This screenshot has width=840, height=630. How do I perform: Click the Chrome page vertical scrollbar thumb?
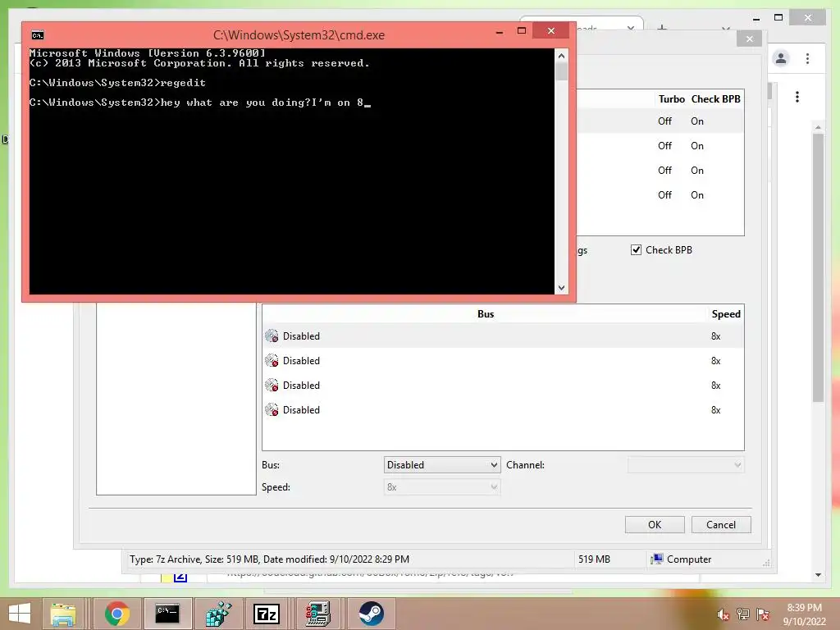818,268
